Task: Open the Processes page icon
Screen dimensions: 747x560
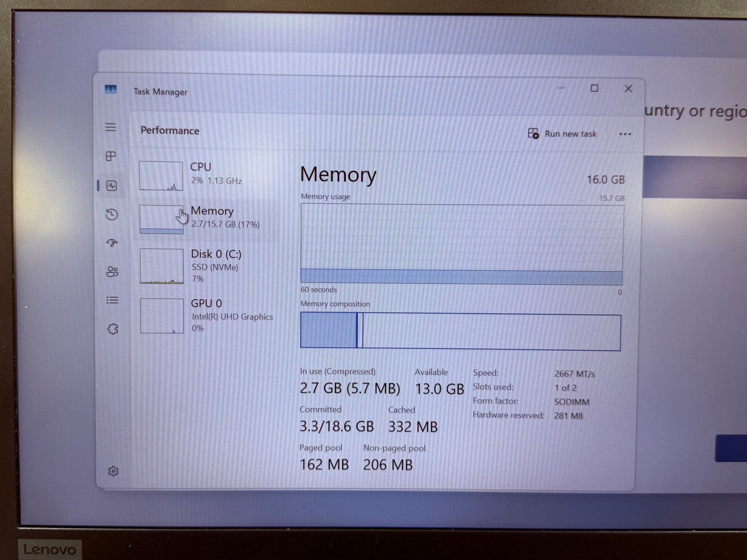Action: pyautogui.click(x=111, y=157)
